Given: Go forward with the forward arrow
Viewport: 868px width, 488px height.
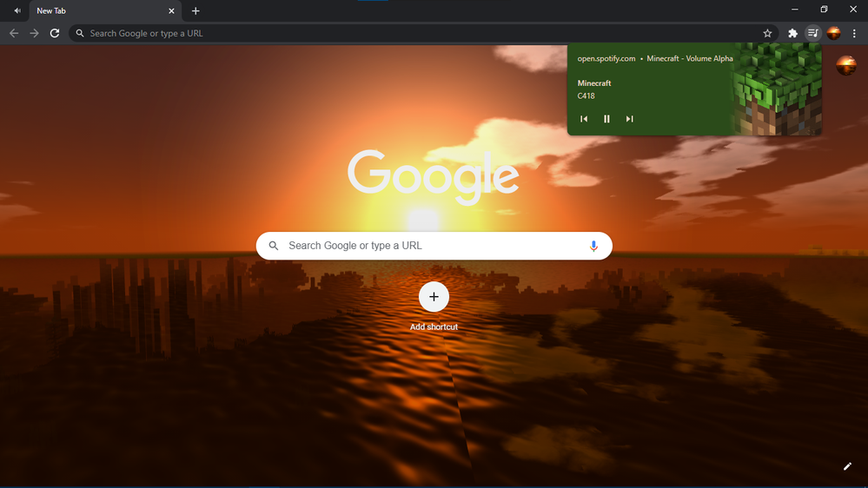Looking at the screenshot, I should pos(35,33).
